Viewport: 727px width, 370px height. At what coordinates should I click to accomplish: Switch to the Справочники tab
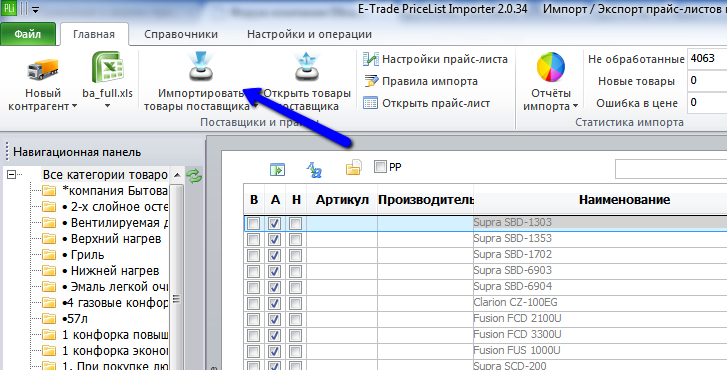[181, 34]
